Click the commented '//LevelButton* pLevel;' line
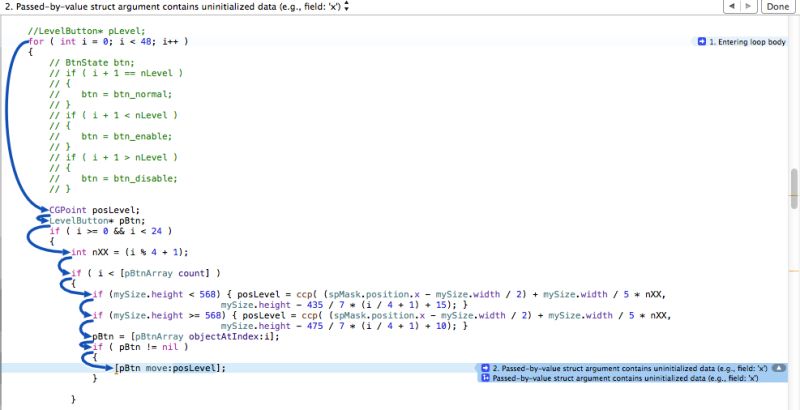Viewport: 800px width, 410px height. pyautogui.click(x=86, y=31)
